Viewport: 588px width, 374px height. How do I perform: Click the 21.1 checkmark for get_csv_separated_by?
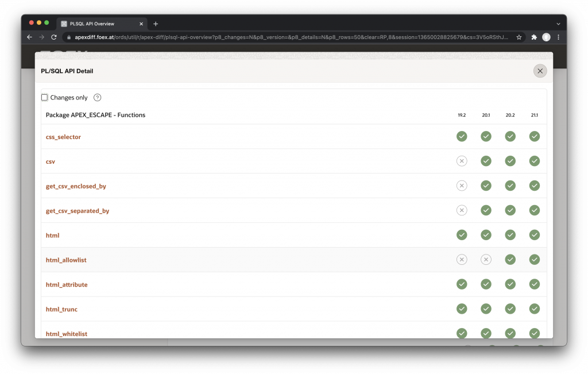535,210
